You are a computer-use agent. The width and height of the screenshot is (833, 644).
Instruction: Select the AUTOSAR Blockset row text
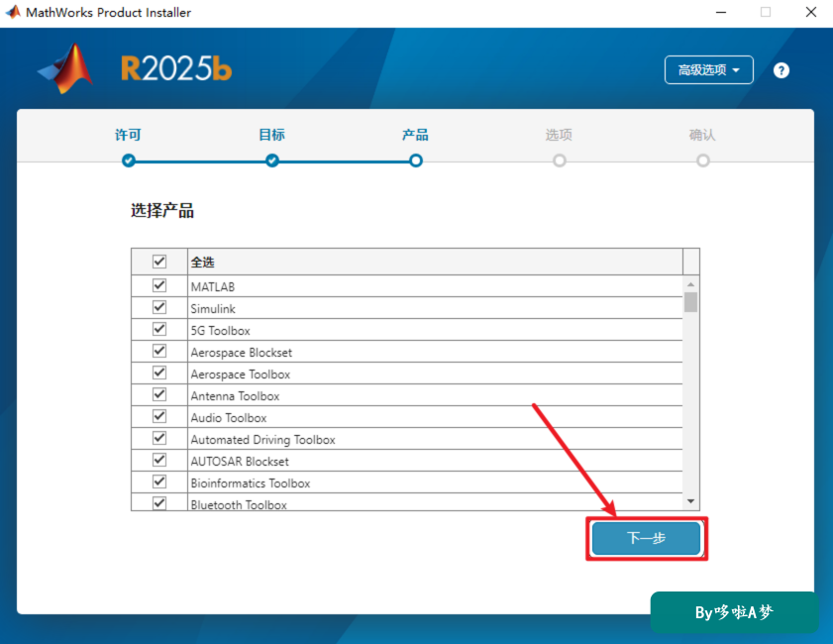[x=240, y=462]
